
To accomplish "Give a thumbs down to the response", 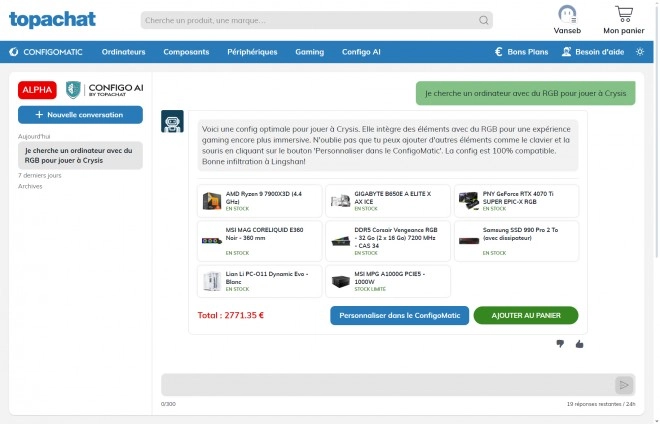I will 560,344.
